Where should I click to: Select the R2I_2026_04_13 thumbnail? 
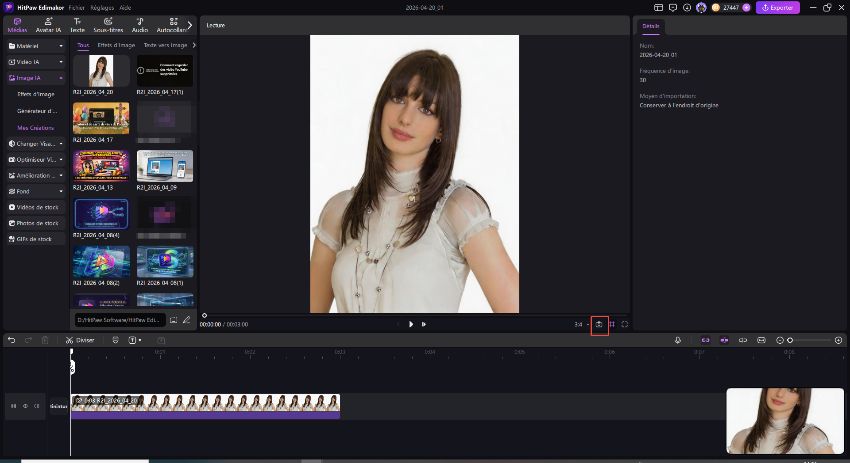click(x=101, y=166)
